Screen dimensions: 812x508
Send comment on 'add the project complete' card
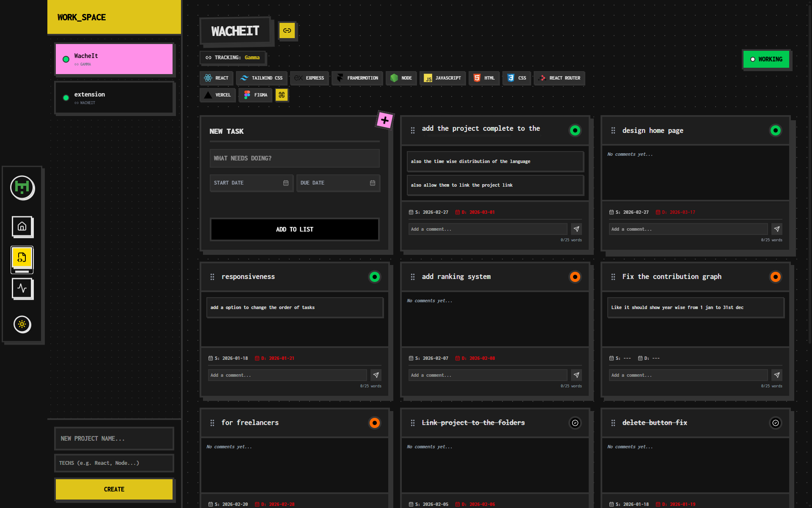(x=576, y=229)
